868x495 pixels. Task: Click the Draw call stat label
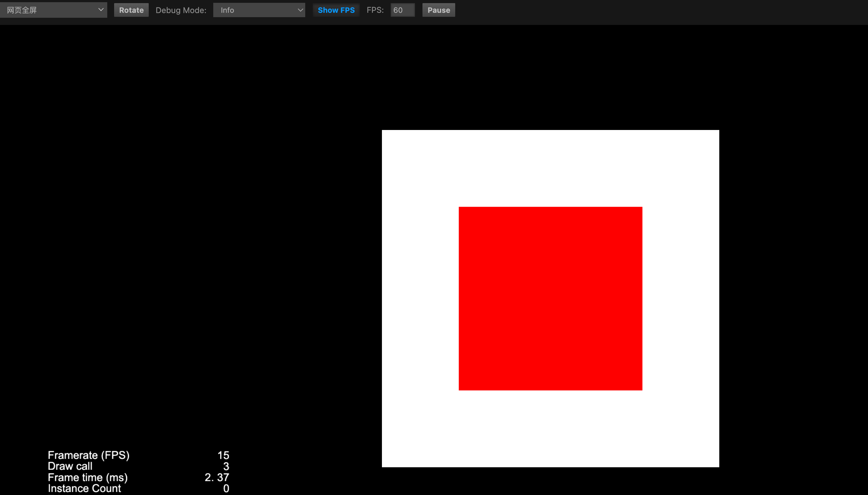tap(70, 466)
